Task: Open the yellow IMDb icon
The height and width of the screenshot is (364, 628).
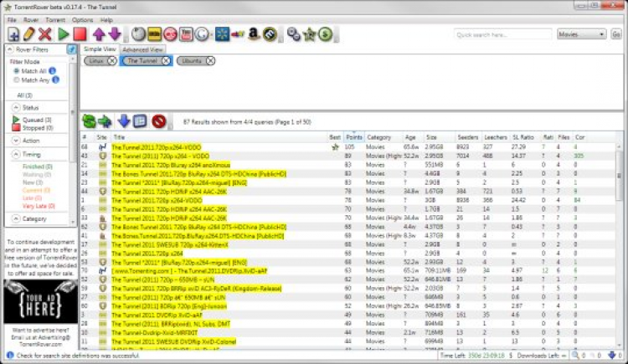Action: [x=155, y=34]
